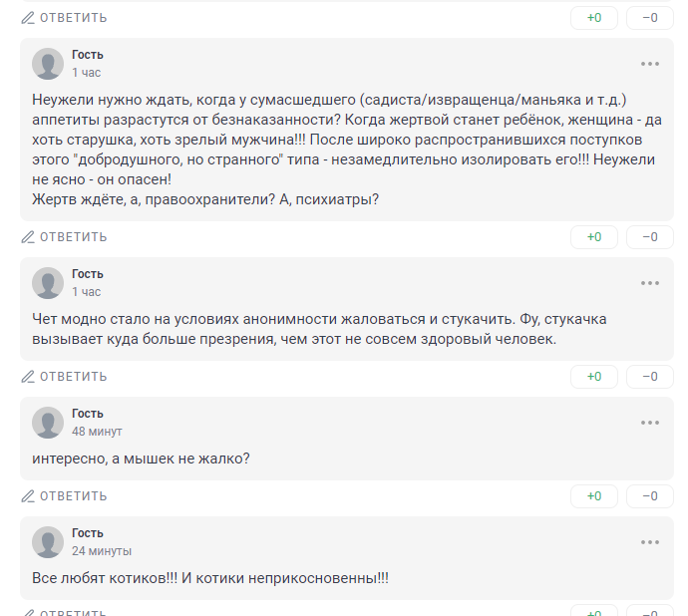Open the avatar of the "Чет модно стало" commenter

click(48, 283)
